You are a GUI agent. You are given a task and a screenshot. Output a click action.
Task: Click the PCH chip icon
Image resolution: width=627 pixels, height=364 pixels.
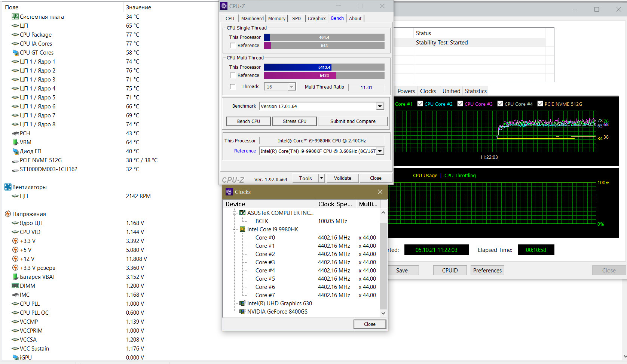point(15,133)
